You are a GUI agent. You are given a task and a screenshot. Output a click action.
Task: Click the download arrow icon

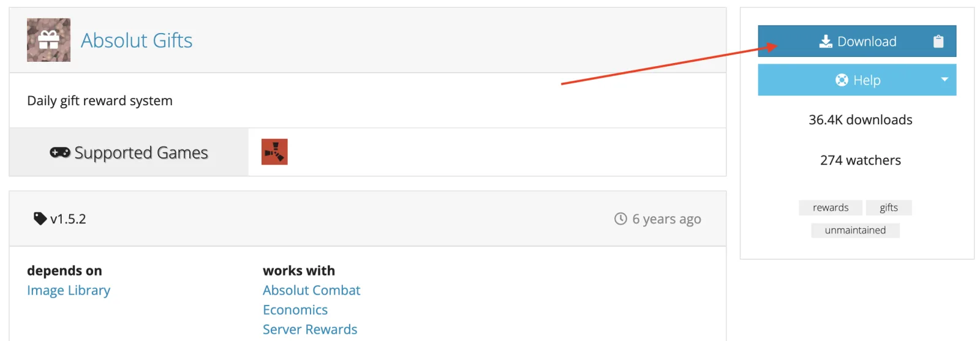pyautogui.click(x=826, y=42)
